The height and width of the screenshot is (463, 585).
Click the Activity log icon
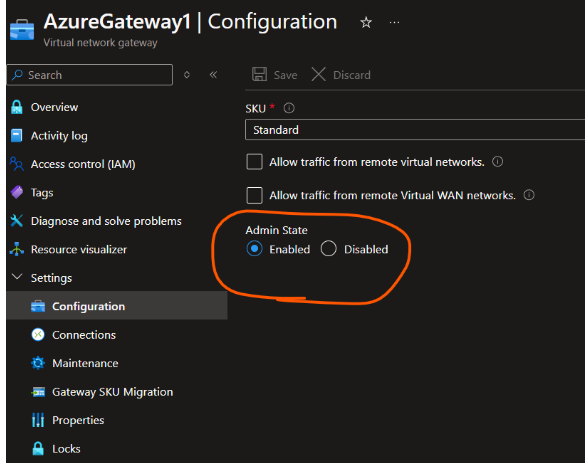(17, 135)
